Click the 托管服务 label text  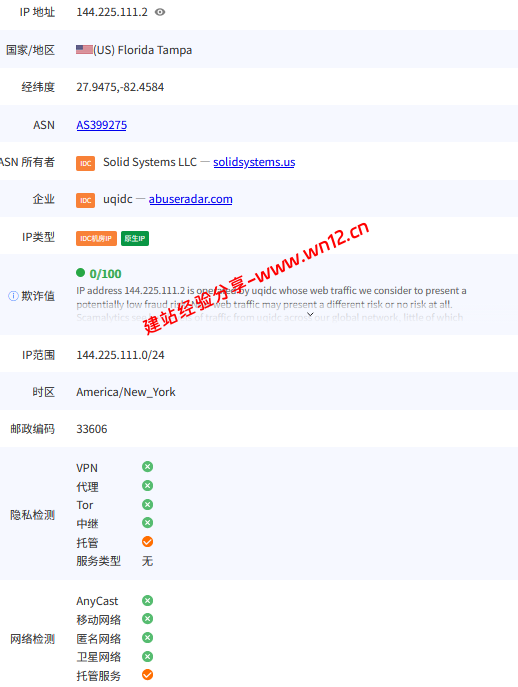click(99, 676)
